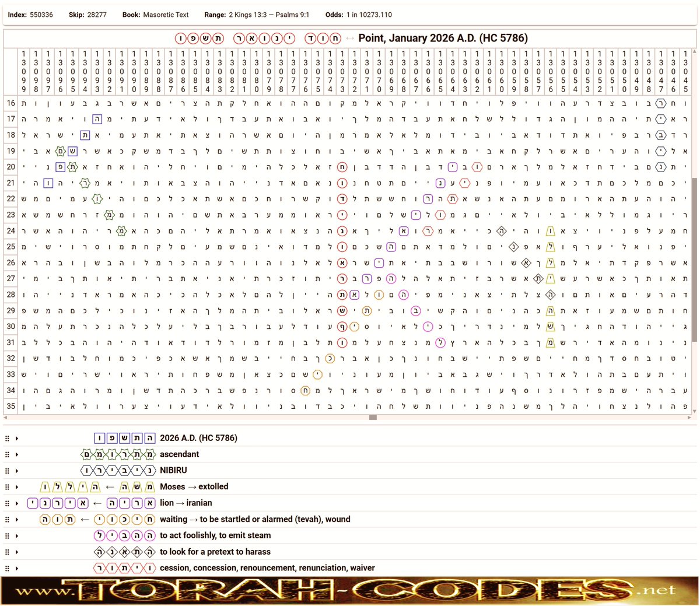
Task: Select drag handle of 'Moses → extolled' row
Action: pyautogui.click(x=7, y=487)
